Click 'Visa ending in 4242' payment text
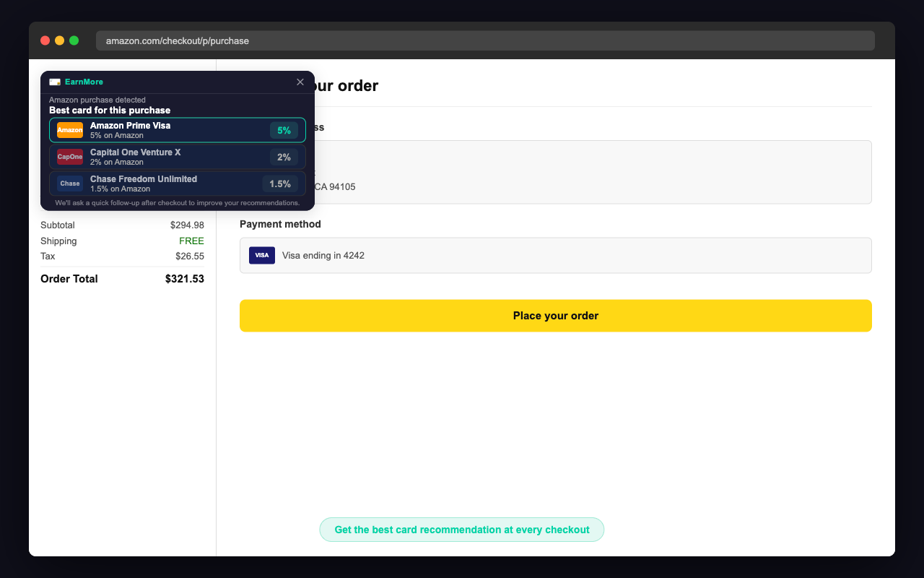Viewport: 924px width, 578px height. pyautogui.click(x=323, y=255)
